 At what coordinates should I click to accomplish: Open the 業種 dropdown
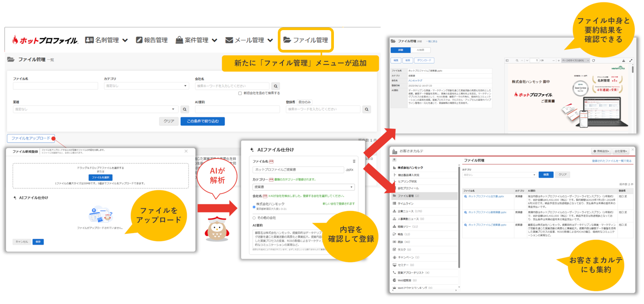(x=96, y=109)
